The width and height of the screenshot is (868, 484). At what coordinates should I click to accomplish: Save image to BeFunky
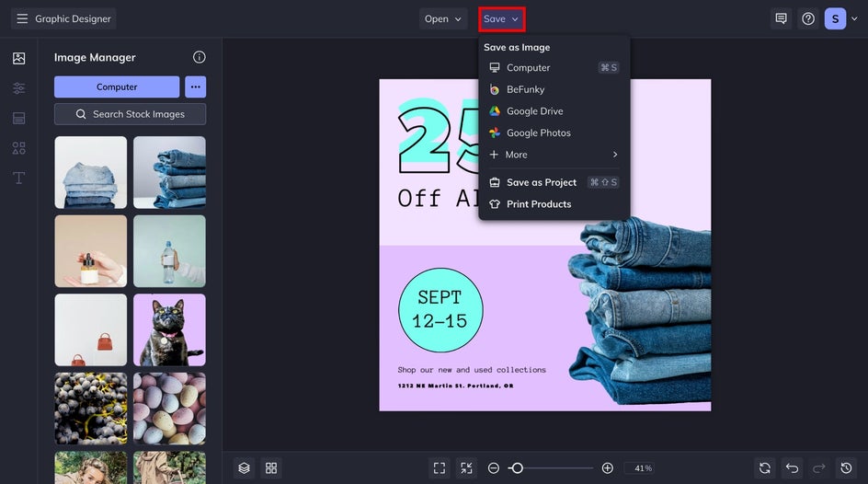[x=554, y=89]
